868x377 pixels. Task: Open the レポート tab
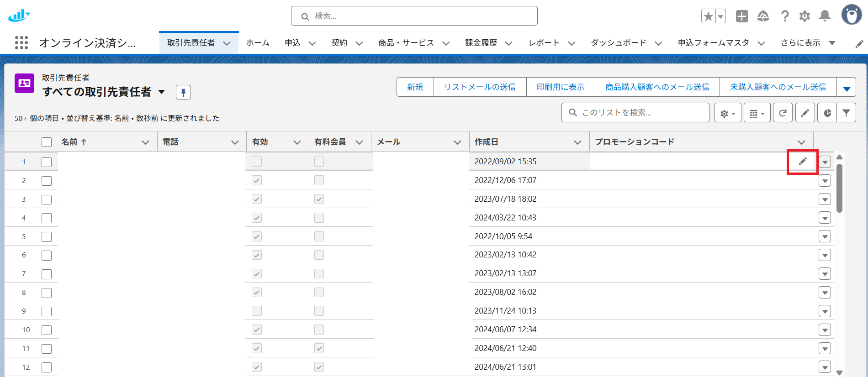(x=544, y=43)
